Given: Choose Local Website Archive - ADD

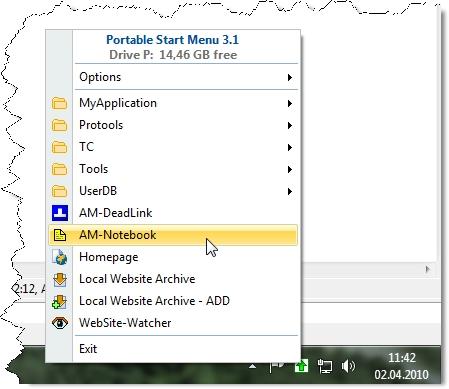Looking at the screenshot, I should 173,301.
